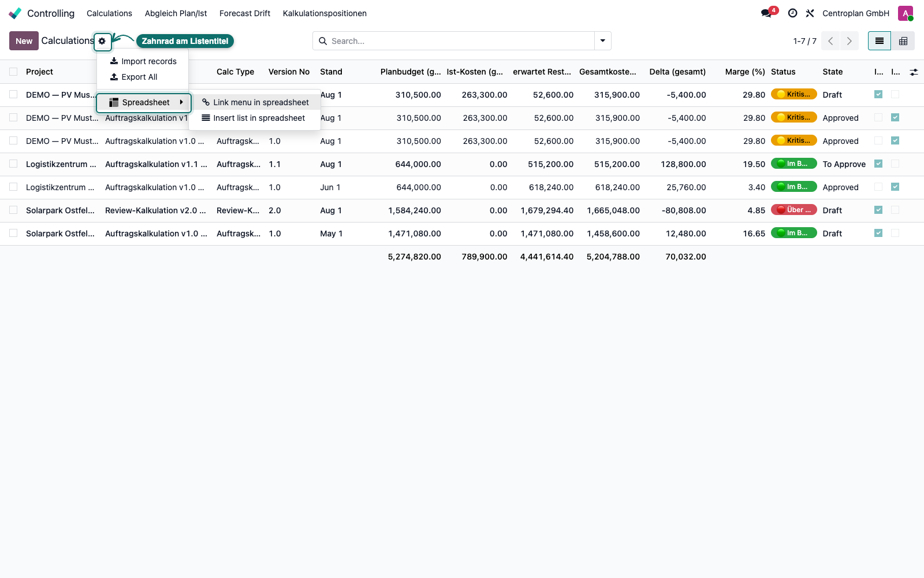Click the search magnifier icon
The width and height of the screenshot is (924, 578).
pos(323,41)
